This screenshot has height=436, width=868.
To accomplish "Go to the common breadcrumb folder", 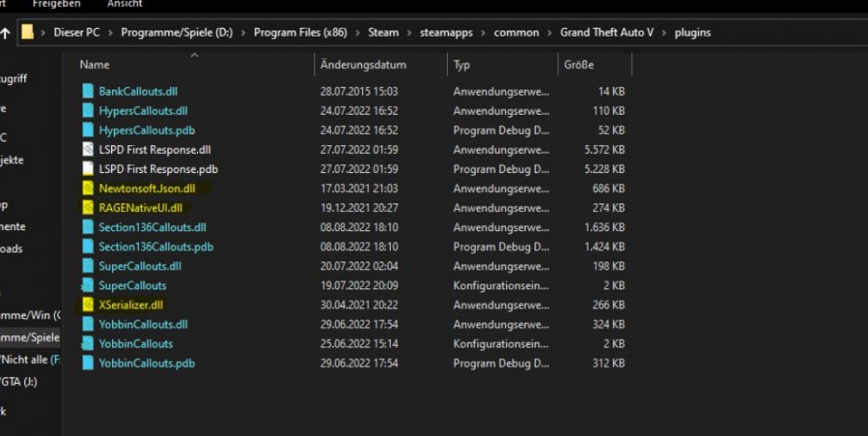I will click(x=516, y=32).
